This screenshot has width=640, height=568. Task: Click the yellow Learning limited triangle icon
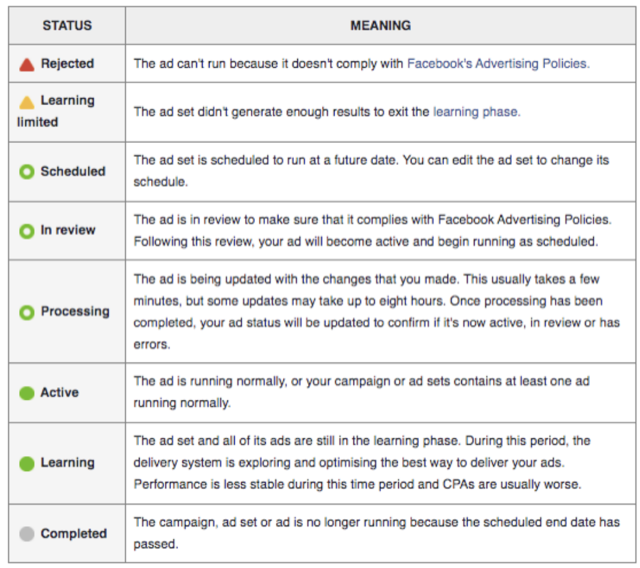point(27,101)
